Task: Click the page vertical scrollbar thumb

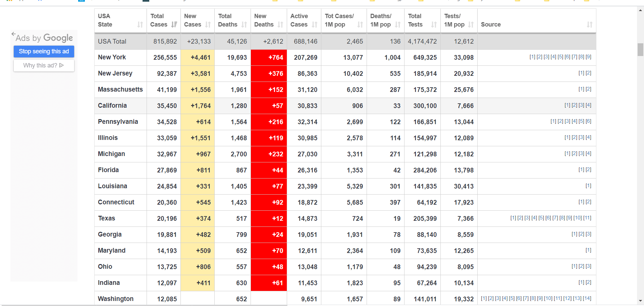Action: (x=640, y=50)
